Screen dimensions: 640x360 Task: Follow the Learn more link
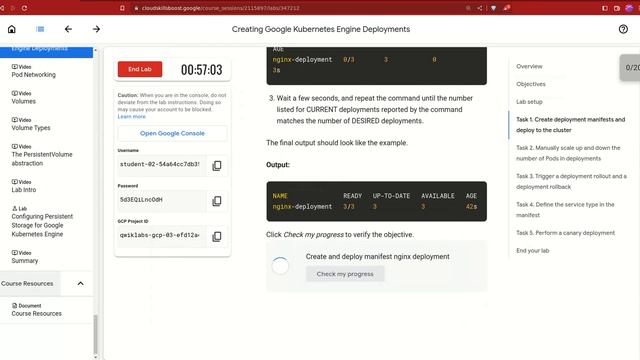click(131, 116)
